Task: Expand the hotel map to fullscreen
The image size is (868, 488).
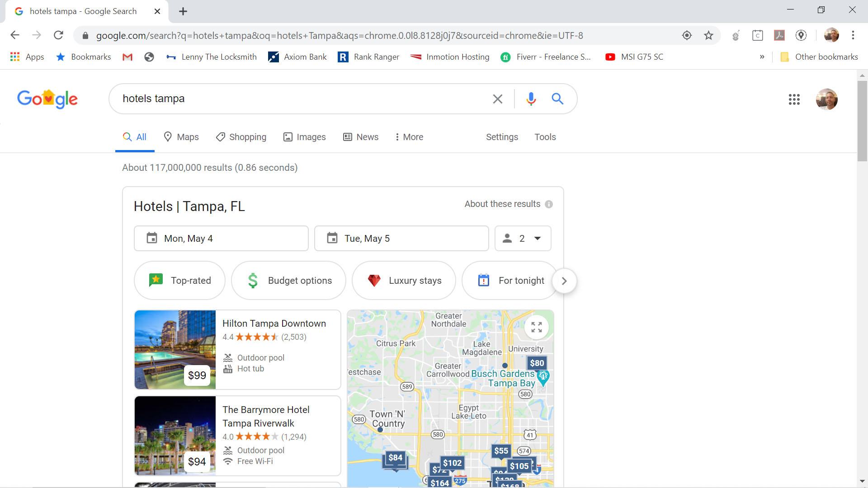Action: [x=537, y=327]
